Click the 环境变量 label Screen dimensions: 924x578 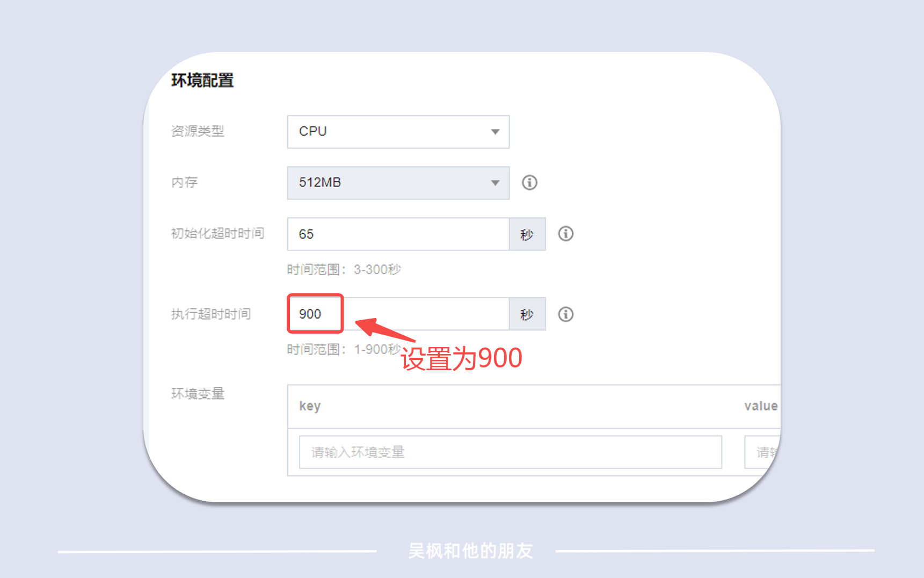point(198,394)
